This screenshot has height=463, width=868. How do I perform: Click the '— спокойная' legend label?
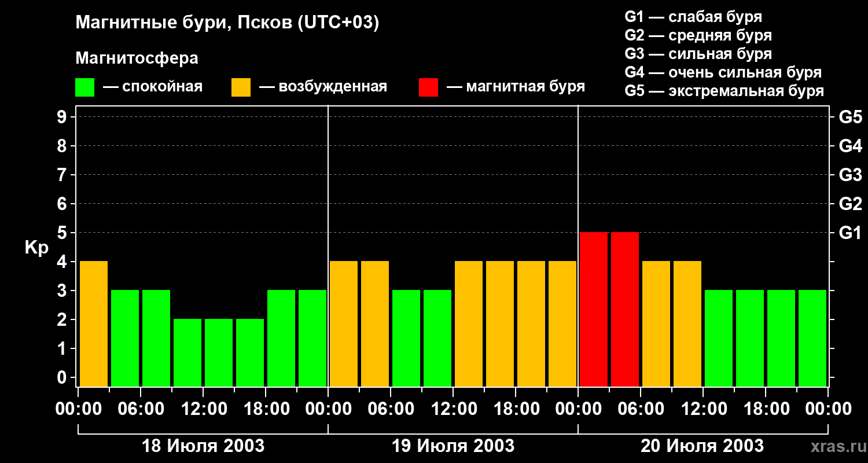(x=153, y=87)
